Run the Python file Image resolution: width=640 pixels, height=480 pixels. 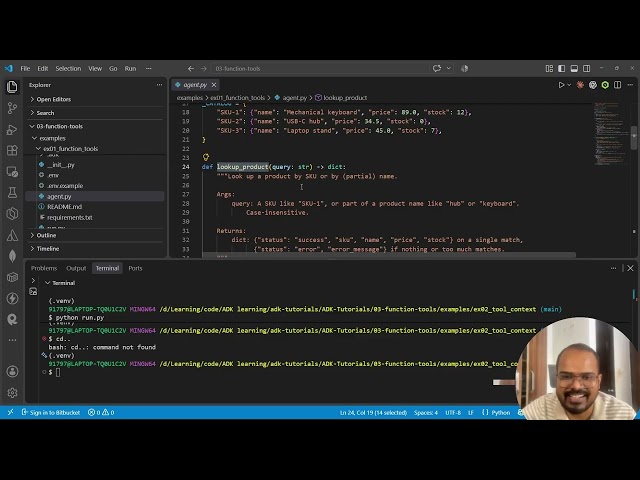coord(561,85)
